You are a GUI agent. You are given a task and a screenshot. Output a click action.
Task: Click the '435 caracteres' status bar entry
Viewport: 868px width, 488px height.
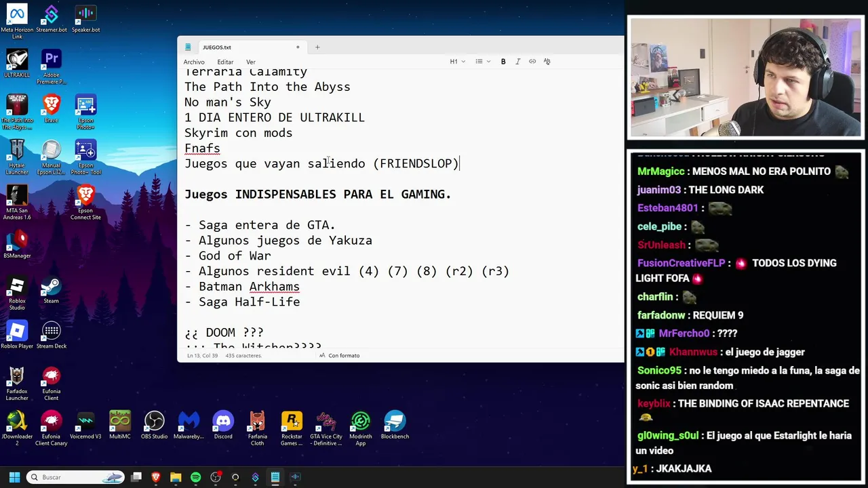(x=243, y=355)
